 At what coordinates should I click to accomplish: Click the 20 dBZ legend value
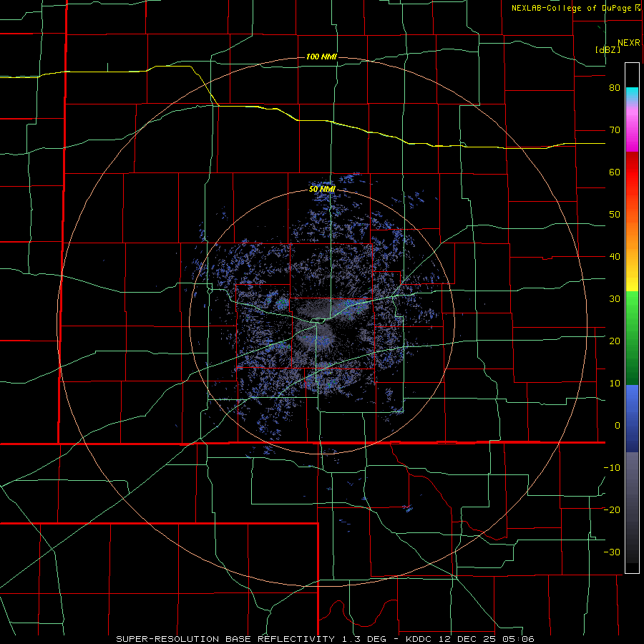tap(615, 341)
